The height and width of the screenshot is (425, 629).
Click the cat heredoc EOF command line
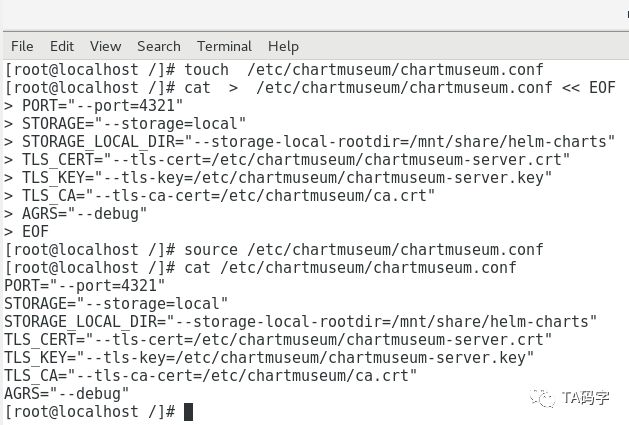pyautogui.click(x=310, y=87)
